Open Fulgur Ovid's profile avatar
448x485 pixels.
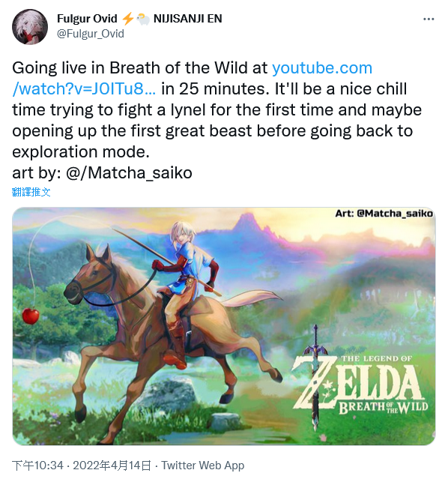click(x=30, y=26)
